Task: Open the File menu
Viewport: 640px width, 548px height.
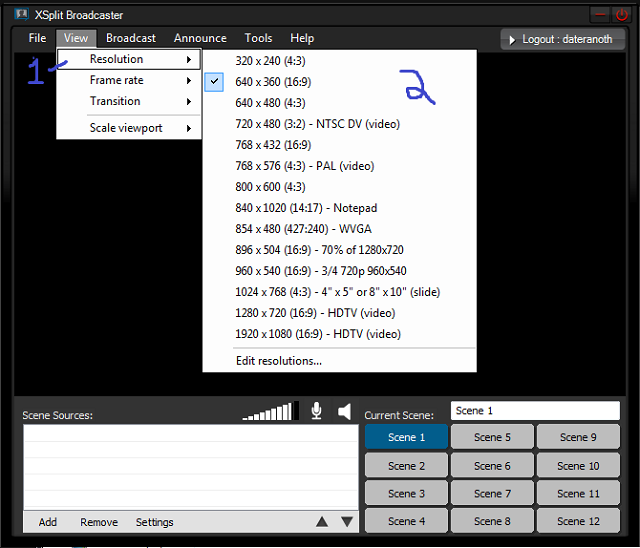Action: 37,38
